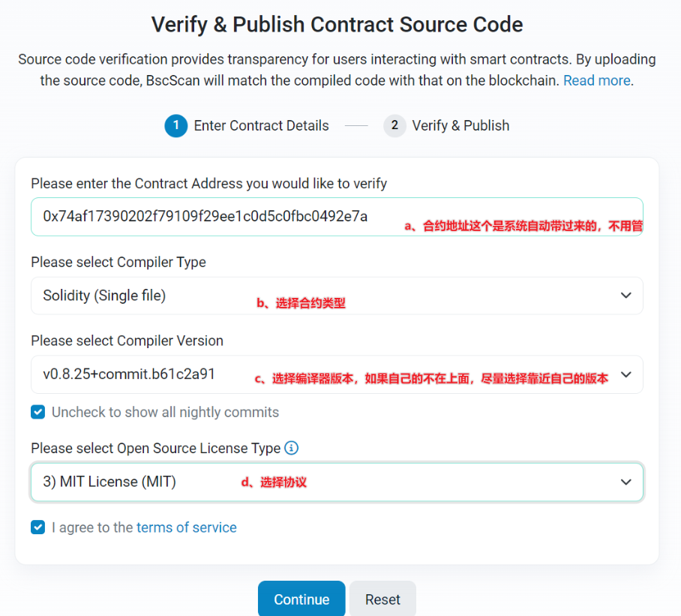
Task: Open the Open Source License Type dropdown
Action: [x=336, y=482]
